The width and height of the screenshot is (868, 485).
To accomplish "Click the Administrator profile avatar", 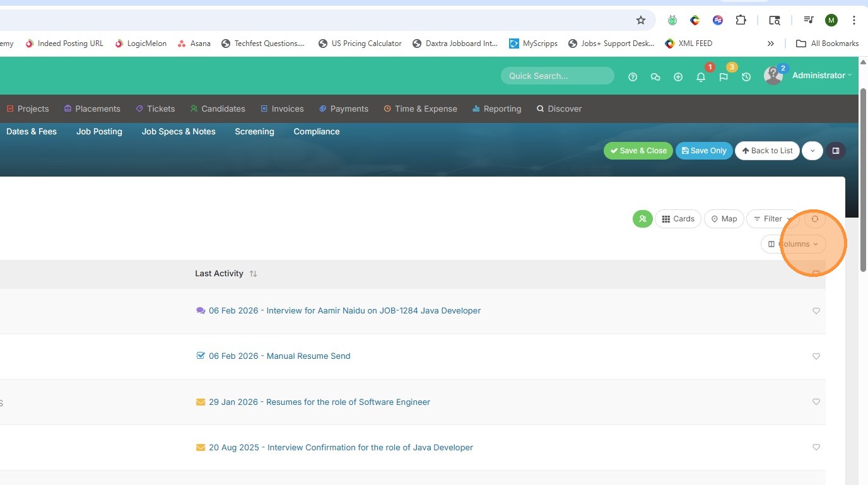I will pos(773,76).
